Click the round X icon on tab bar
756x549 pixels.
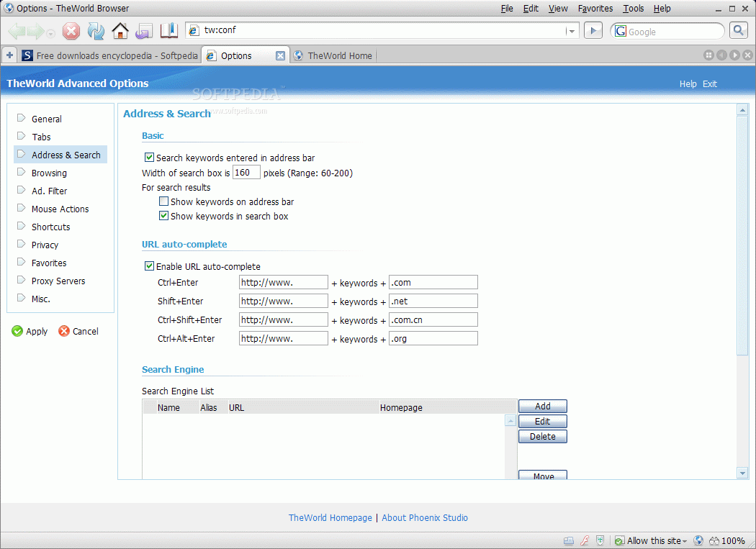(x=748, y=55)
